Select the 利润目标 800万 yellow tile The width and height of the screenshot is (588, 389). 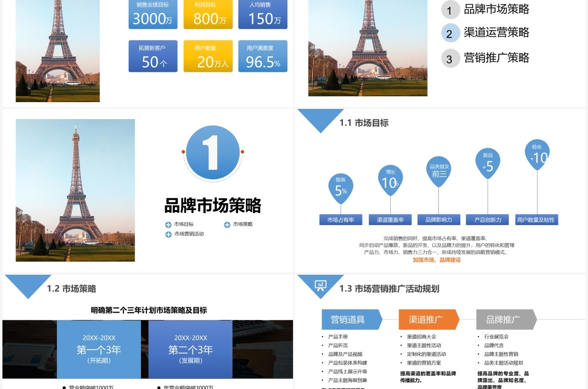coord(208,14)
